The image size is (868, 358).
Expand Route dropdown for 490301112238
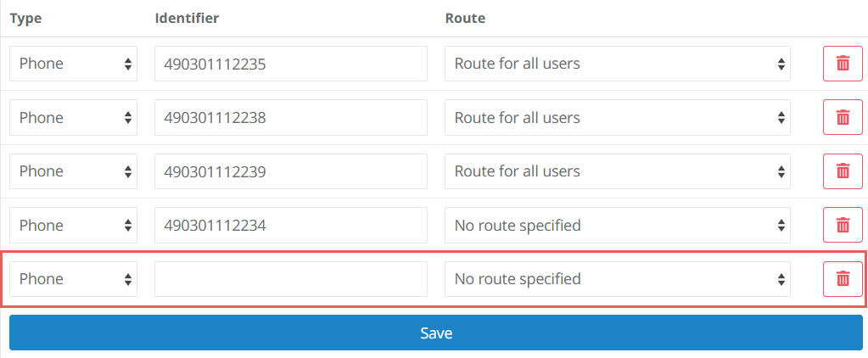(617, 118)
